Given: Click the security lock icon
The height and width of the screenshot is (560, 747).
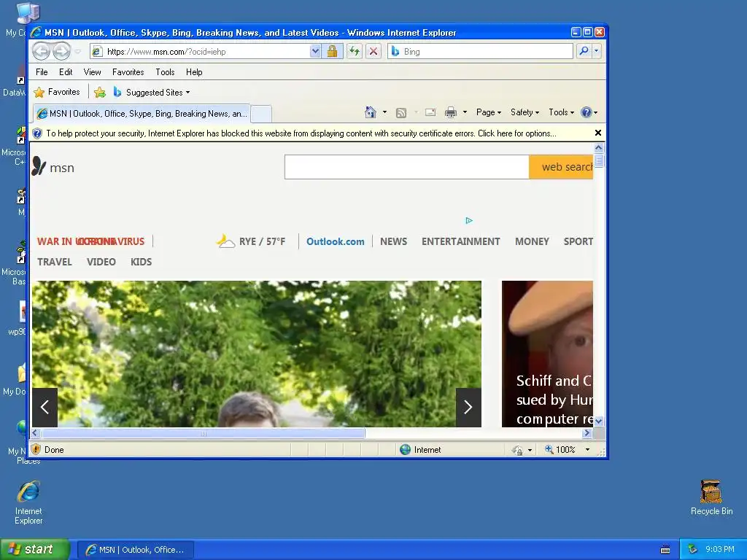Looking at the screenshot, I should 332,52.
